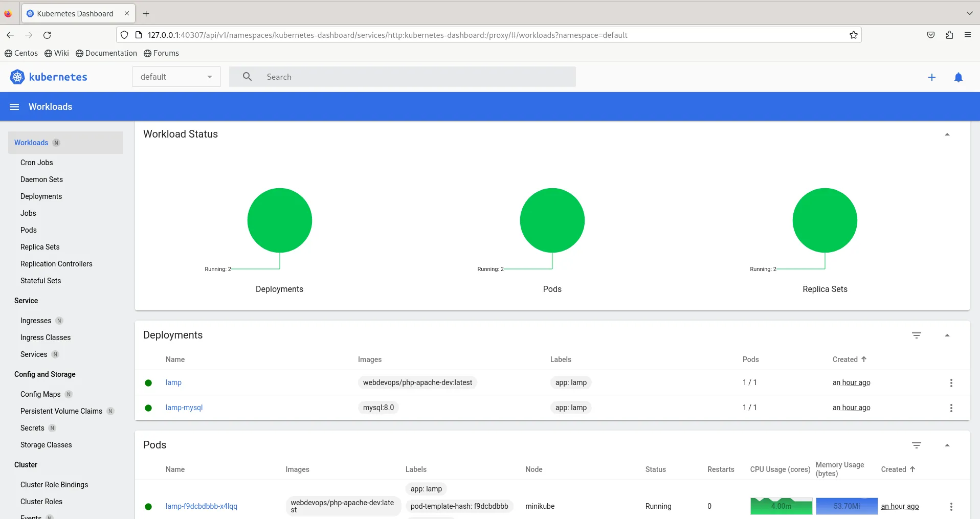Open the hamburger menu beside Workloads
Image resolution: width=980 pixels, height=519 pixels.
pyautogui.click(x=14, y=107)
